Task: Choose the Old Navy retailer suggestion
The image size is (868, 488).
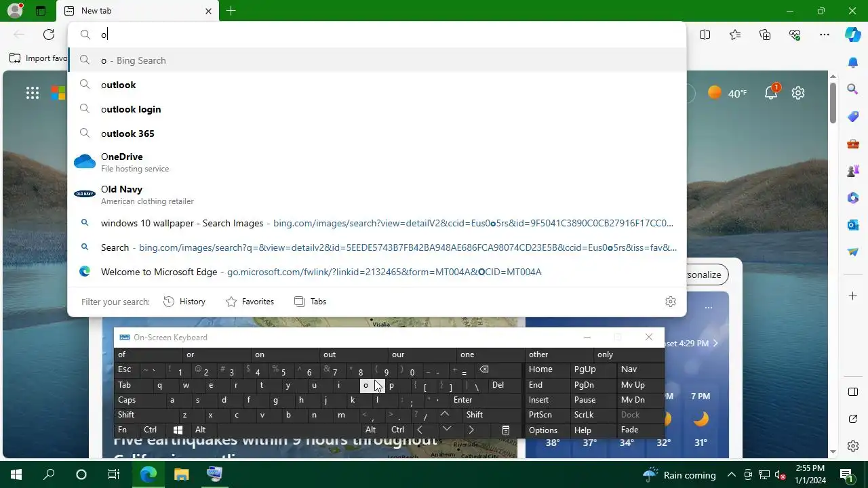Action: click(x=377, y=195)
